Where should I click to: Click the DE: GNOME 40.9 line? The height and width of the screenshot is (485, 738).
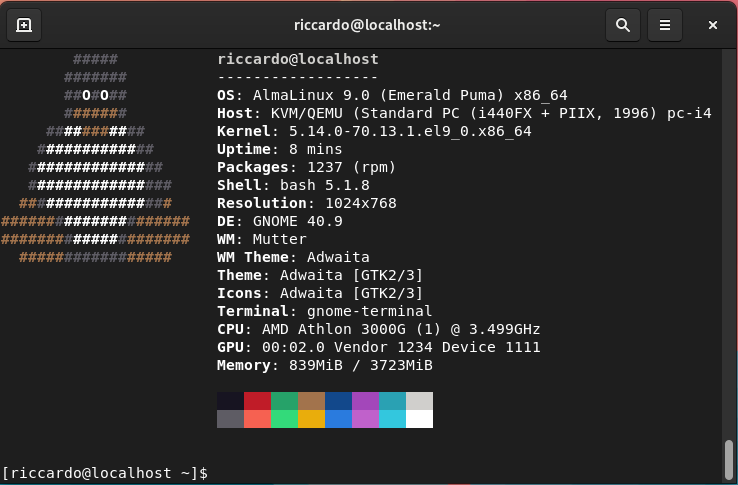pos(280,221)
